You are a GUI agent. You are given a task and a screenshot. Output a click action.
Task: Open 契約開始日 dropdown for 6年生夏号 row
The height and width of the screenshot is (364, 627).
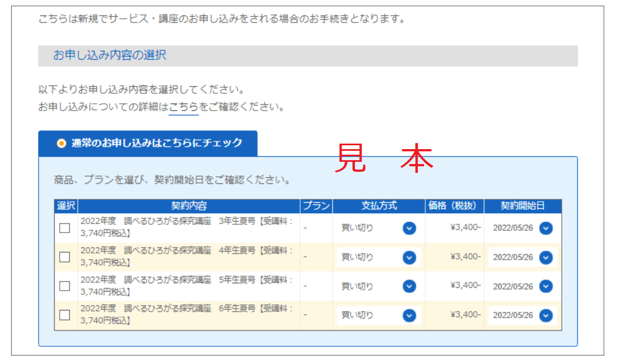tap(522, 315)
